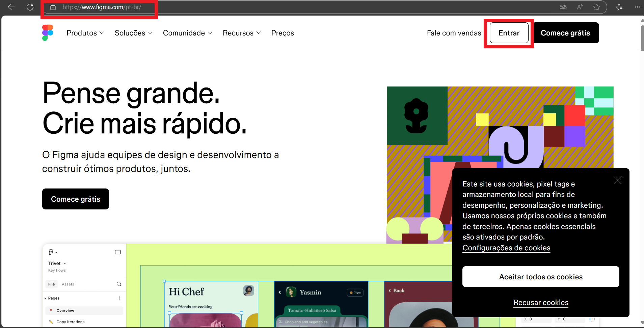Click the Pense grande headline text
644x328 pixels.
pos(131,93)
